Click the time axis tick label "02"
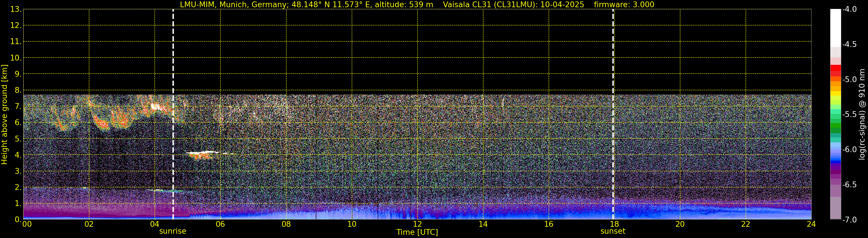Viewport: 868px width, 238px height. point(89,224)
